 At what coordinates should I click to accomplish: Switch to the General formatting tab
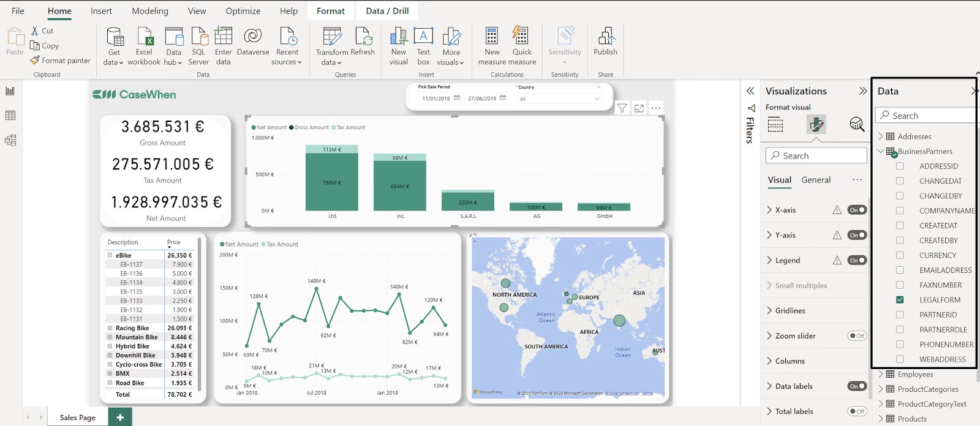click(x=816, y=180)
